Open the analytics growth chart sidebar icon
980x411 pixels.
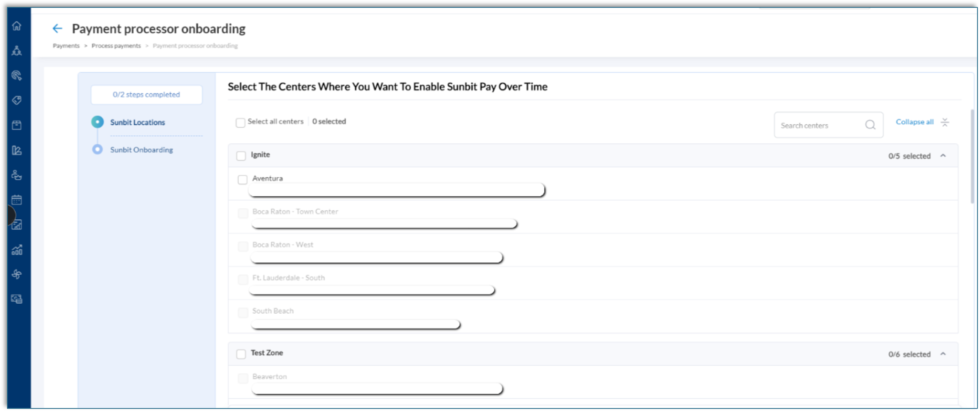pyautogui.click(x=17, y=249)
